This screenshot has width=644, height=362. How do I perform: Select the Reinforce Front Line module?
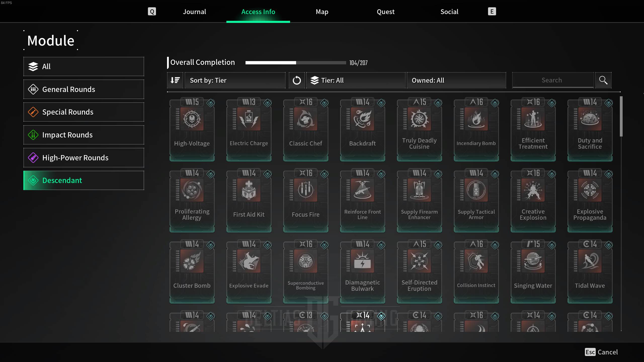click(363, 201)
